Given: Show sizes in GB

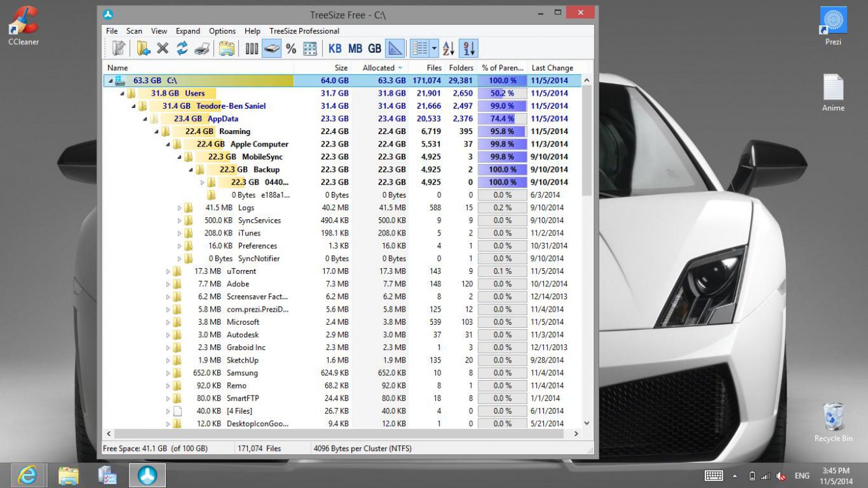Looking at the screenshot, I should 375,48.
